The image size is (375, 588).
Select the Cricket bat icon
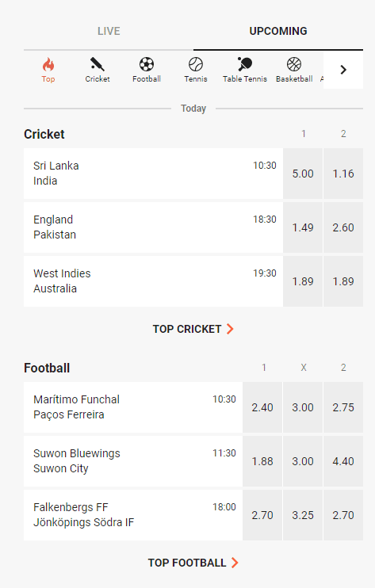coord(98,64)
